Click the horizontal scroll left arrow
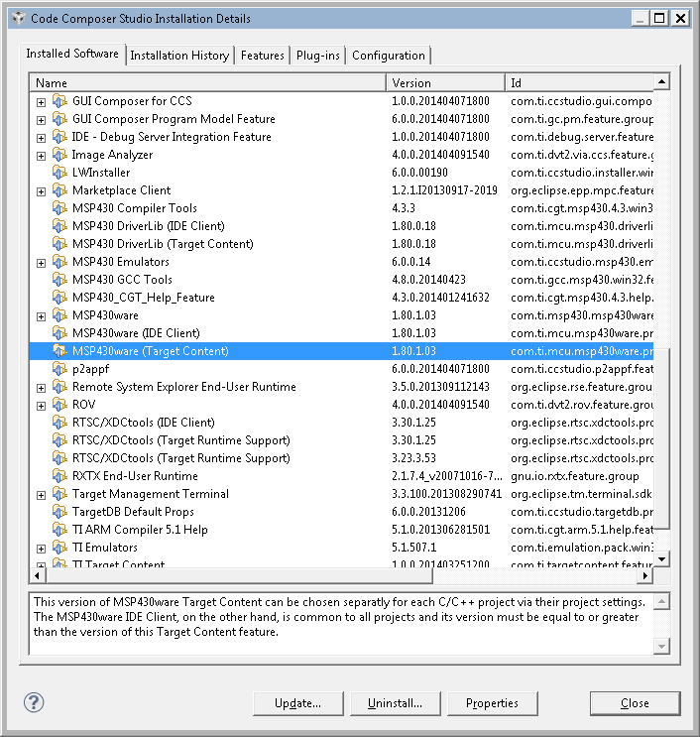700x737 pixels. 38,575
